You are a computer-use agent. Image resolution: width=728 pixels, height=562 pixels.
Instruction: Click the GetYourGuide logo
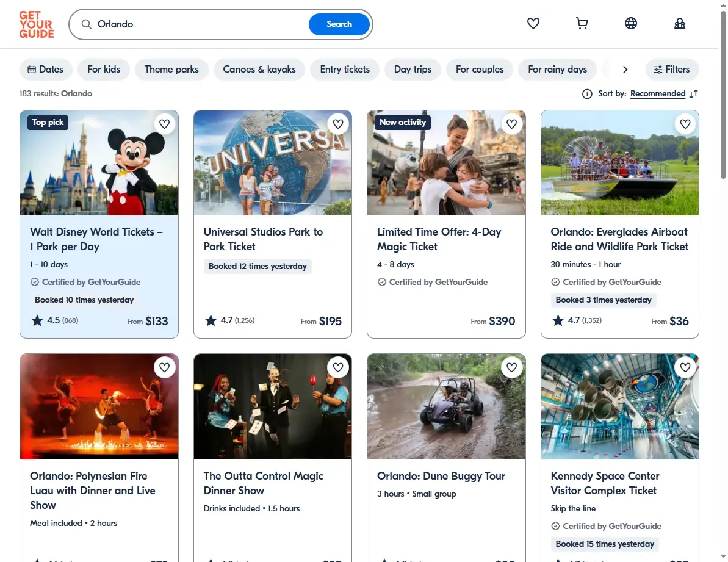(36, 24)
